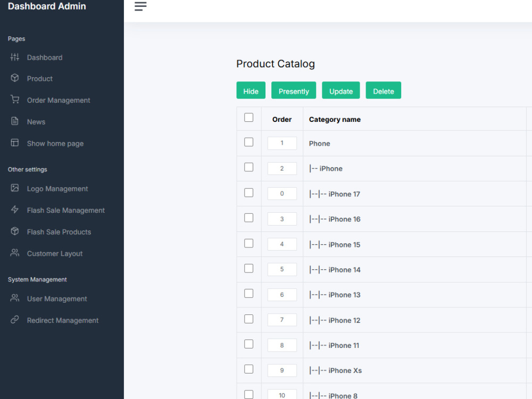The height and width of the screenshot is (399, 532).
Task: Click the order field for iPhone 13
Action: 282,295
